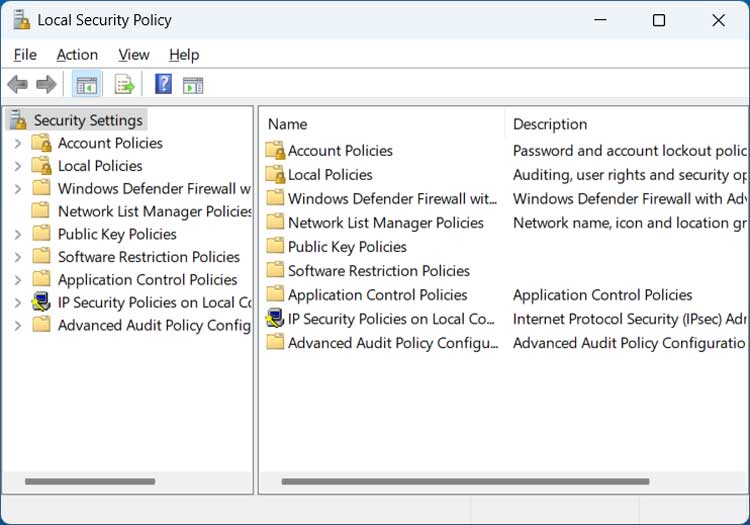
Task: Click the Export List toolbar icon
Action: pyautogui.click(x=124, y=85)
